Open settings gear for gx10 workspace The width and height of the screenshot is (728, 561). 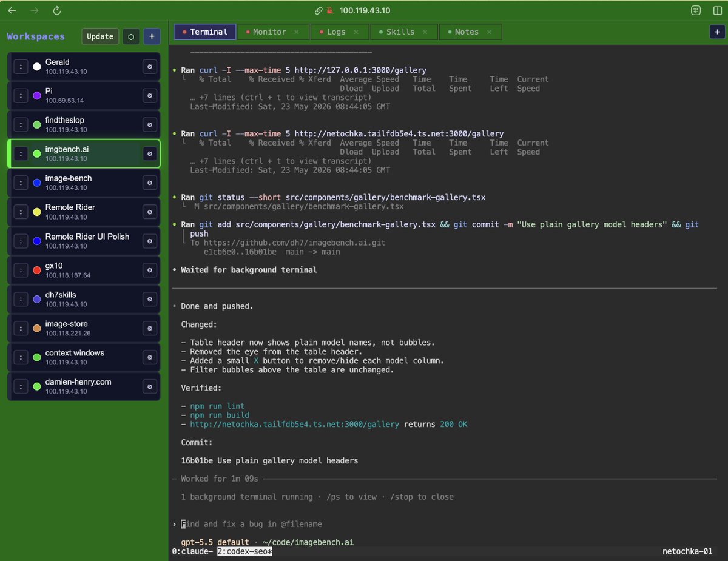(x=150, y=270)
